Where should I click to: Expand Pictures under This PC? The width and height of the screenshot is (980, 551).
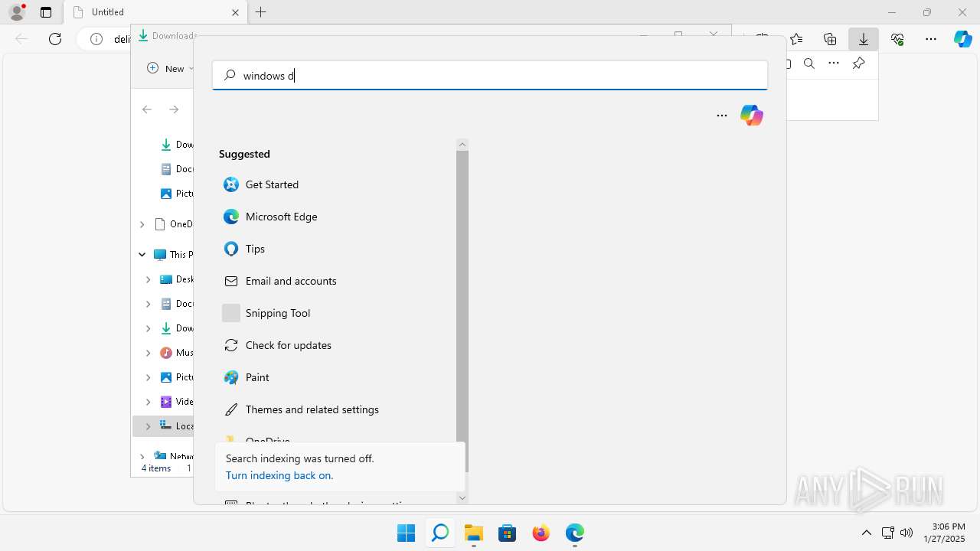pyautogui.click(x=148, y=377)
